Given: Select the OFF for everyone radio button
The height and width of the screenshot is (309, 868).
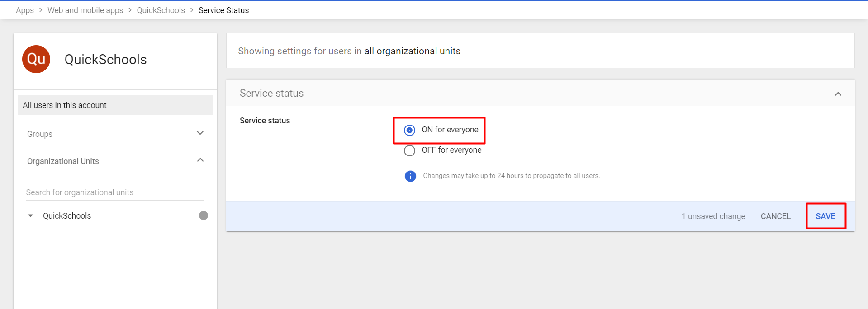Looking at the screenshot, I should point(409,150).
